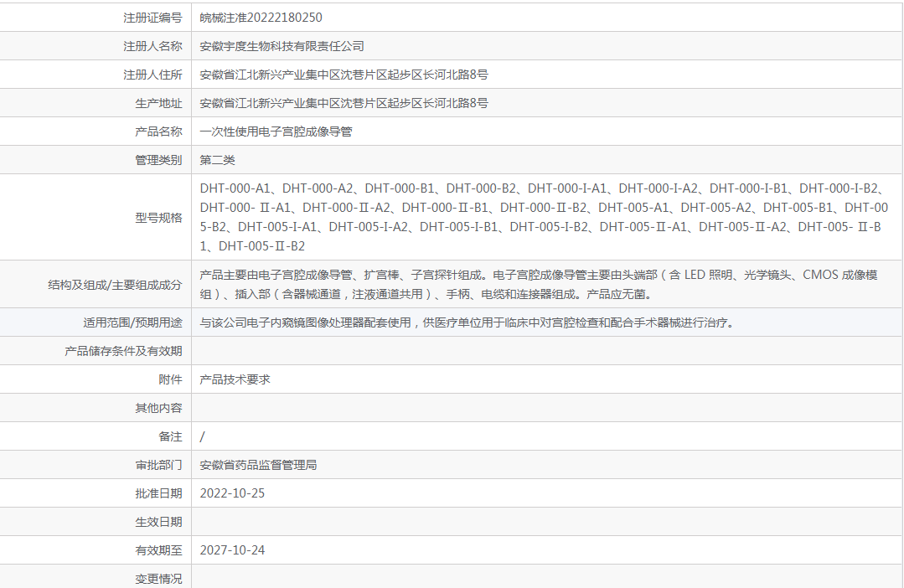The width and height of the screenshot is (904, 588).
Task: Select the label 生产地址
Action: pyautogui.click(x=158, y=103)
